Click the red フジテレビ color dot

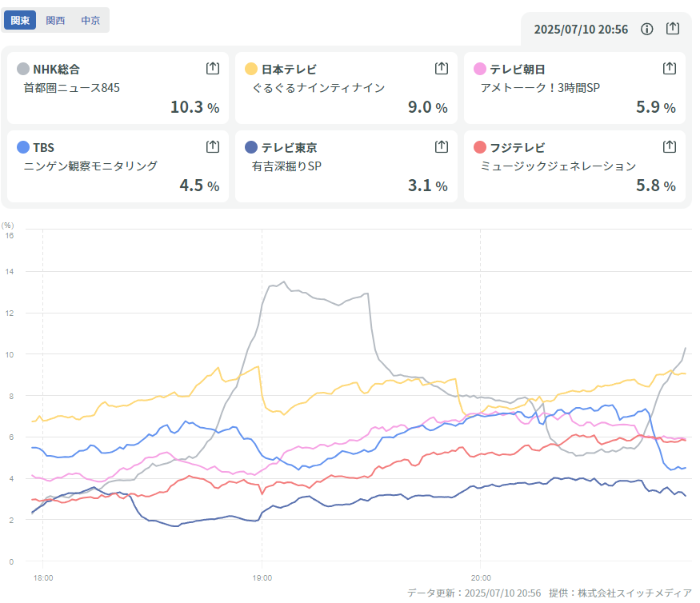click(x=480, y=147)
